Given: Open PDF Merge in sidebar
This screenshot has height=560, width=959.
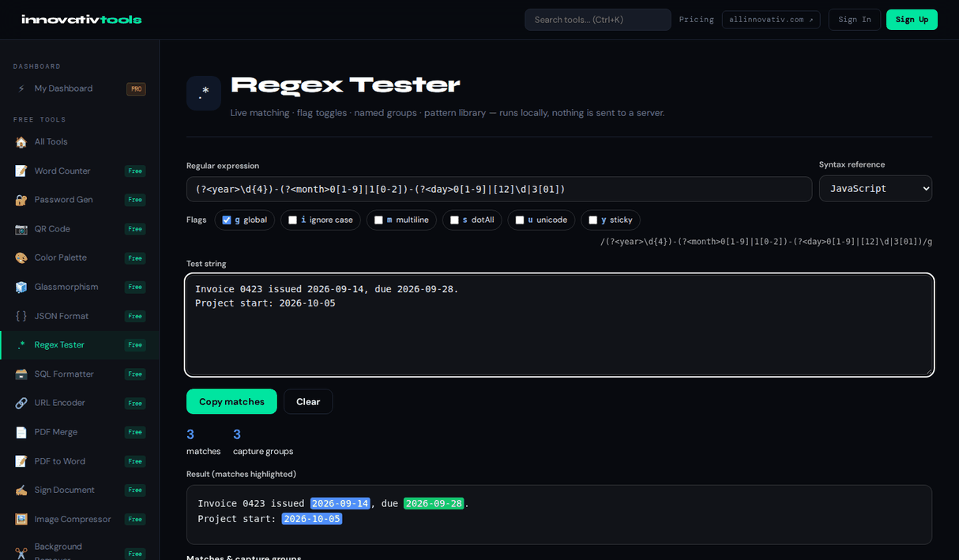Looking at the screenshot, I should coord(79,432).
